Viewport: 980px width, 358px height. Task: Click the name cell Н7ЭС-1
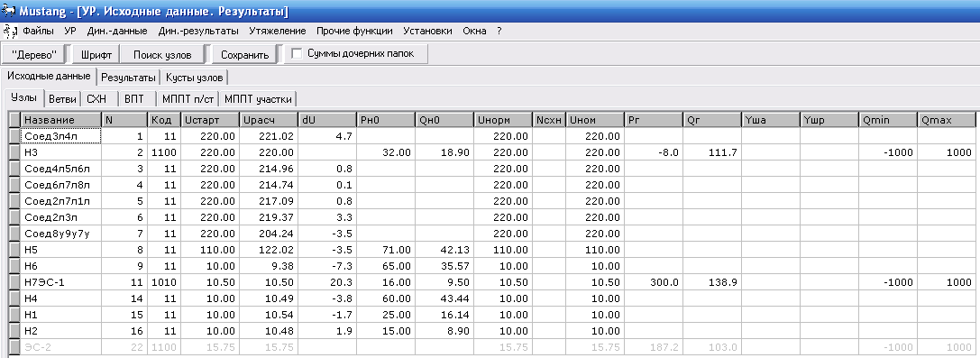click(61, 282)
